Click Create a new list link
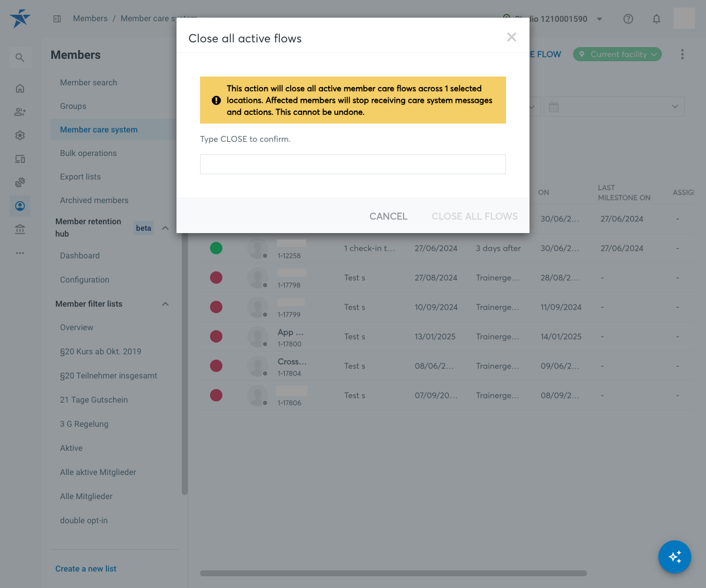This screenshot has height=588, width=706. click(x=86, y=569)
